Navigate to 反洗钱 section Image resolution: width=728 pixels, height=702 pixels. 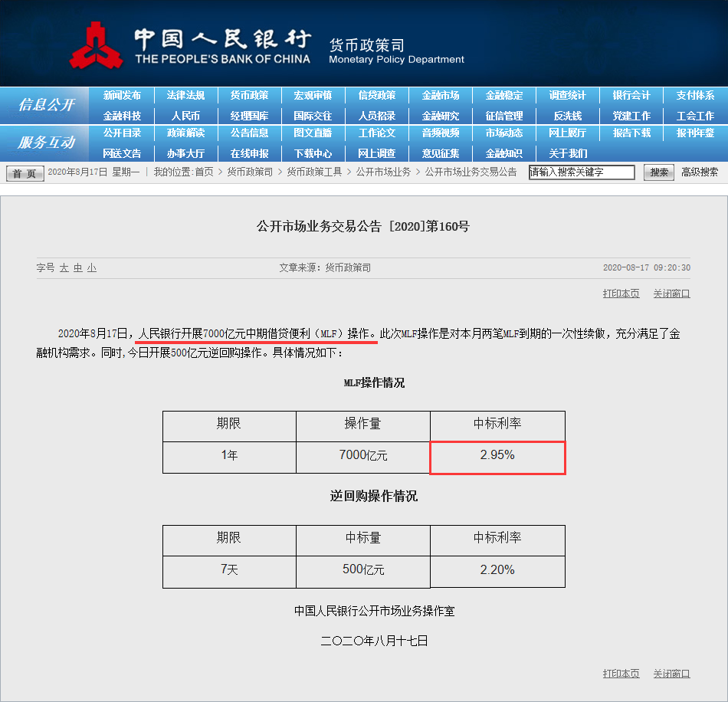coord(568,116)
